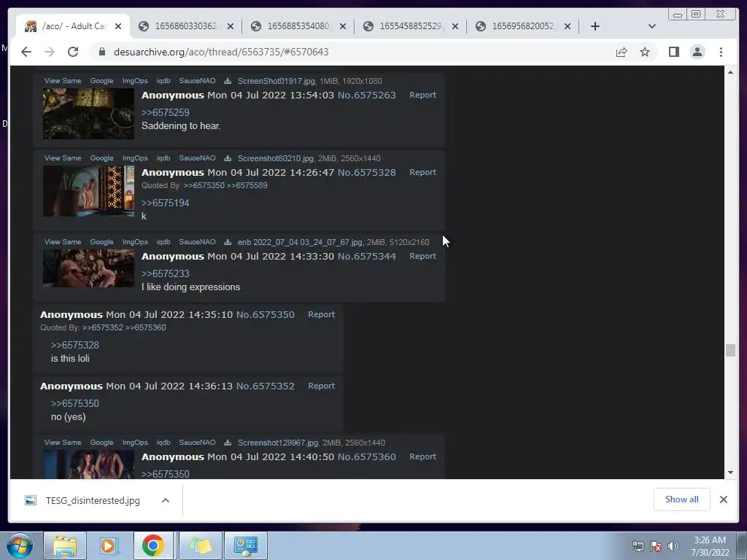Download Screenshot80210.jpg via download icon

point(228,158)
